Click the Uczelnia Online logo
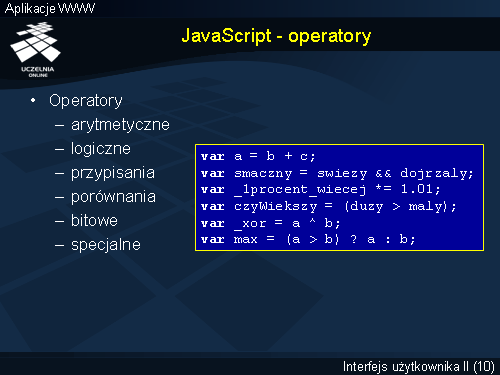The width and height of the screenshot is (500, 375). tap(36, 50)
